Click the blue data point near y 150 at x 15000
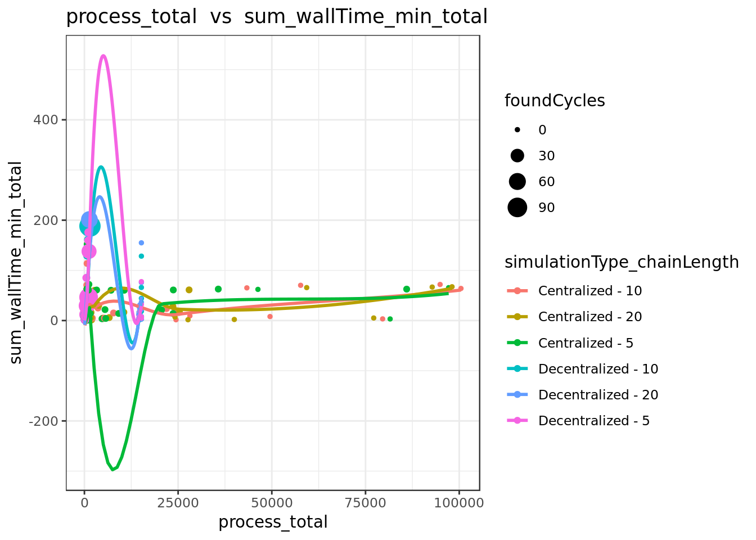The height and width of the screenshot is (540, 756). tap(141, 243)
